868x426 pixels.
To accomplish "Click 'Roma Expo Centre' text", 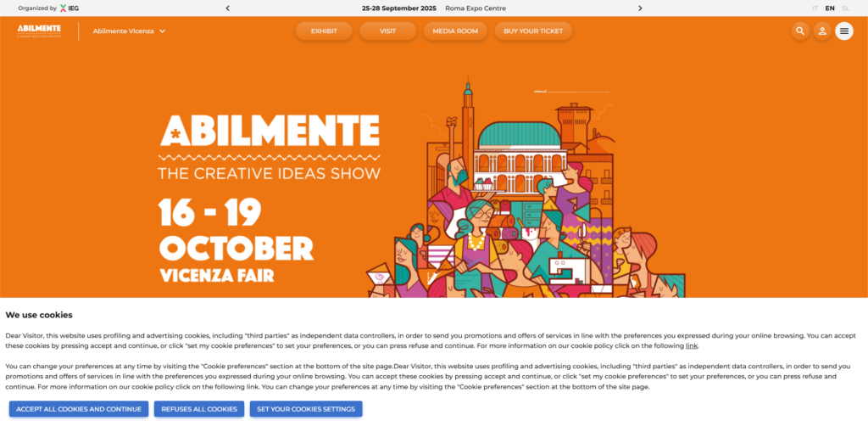I will (476, 8).
